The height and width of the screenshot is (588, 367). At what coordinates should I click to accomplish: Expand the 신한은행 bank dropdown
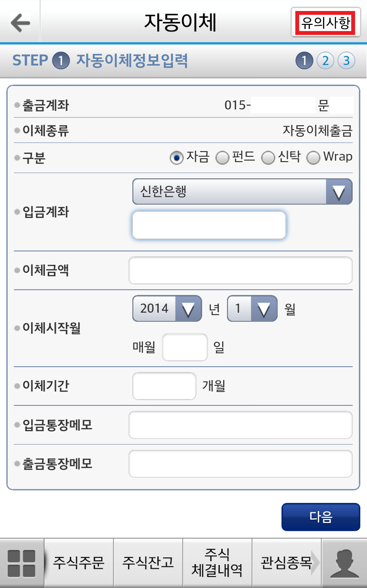pos(242,192)
